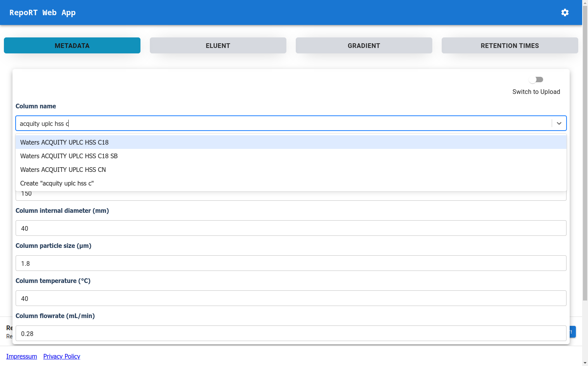Screen dimensions: 588x366
Task: Edit the Column temperature field
Action: coord(291,298)
